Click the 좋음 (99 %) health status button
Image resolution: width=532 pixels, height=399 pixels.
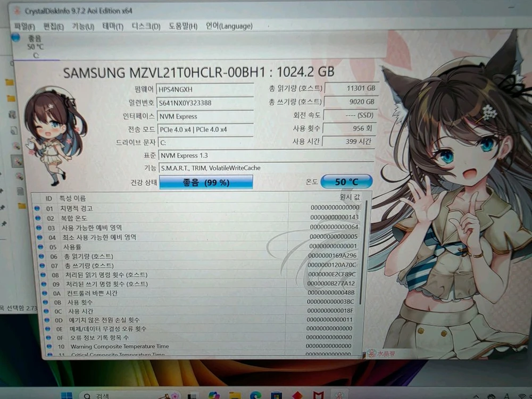[x=206, y=182]
